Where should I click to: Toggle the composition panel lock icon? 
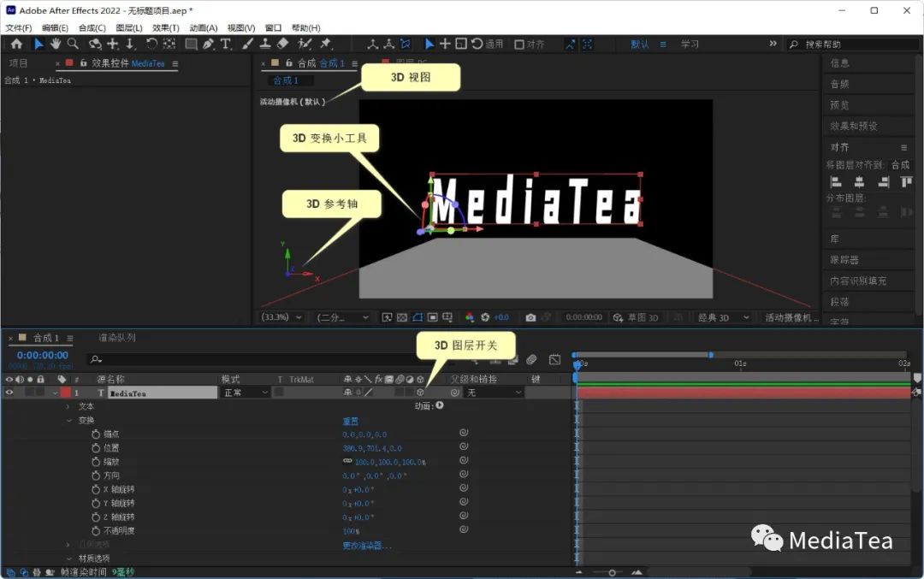(289, 63)
